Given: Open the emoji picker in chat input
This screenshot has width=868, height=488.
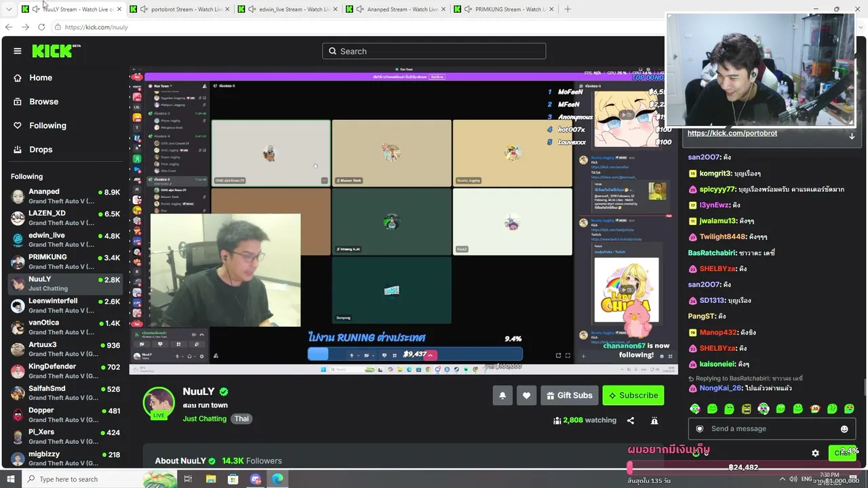Looking at the screenshot, I should coord(844,428).
